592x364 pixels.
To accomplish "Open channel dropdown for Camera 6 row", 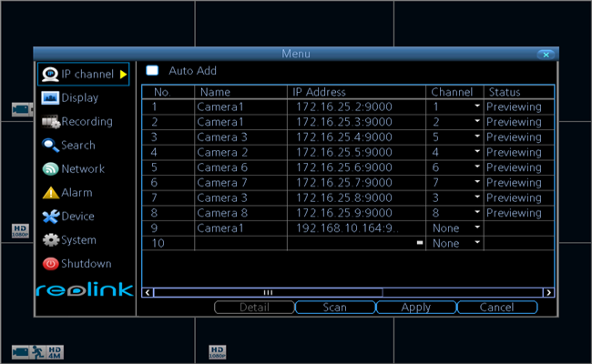I will coord(476,168).
